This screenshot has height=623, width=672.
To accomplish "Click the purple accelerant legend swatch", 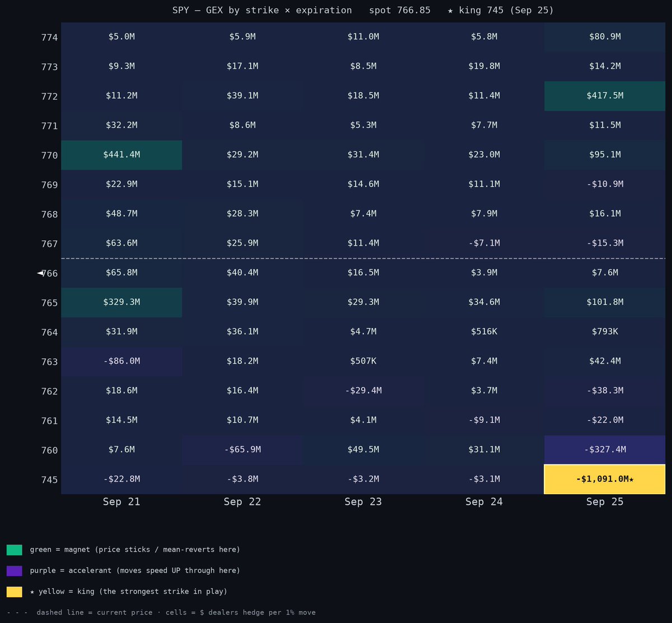I will [x=15, y=570].
